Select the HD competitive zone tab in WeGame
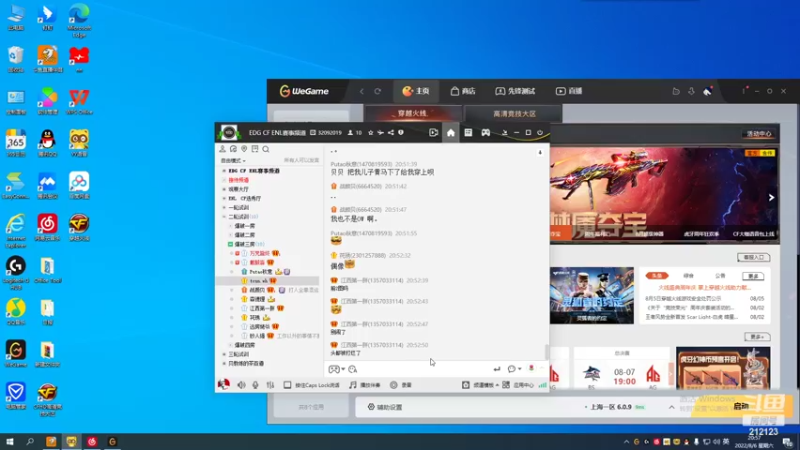 pyautogui.click(x=514, y=114)
